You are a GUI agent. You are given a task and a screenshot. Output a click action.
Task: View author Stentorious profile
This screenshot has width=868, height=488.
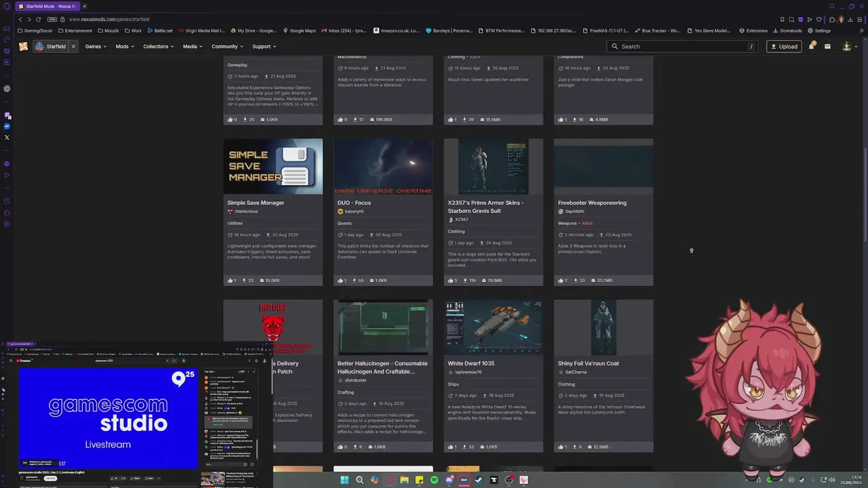(245, 211)
